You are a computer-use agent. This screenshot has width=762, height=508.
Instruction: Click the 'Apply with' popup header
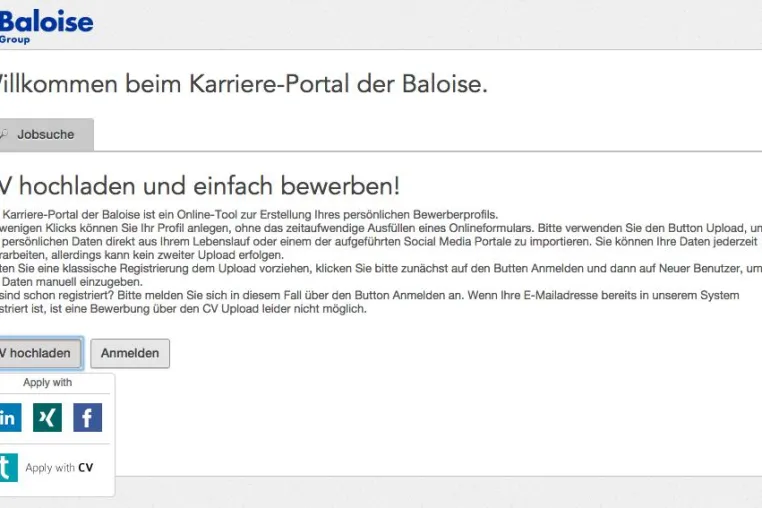pos(48,383)
